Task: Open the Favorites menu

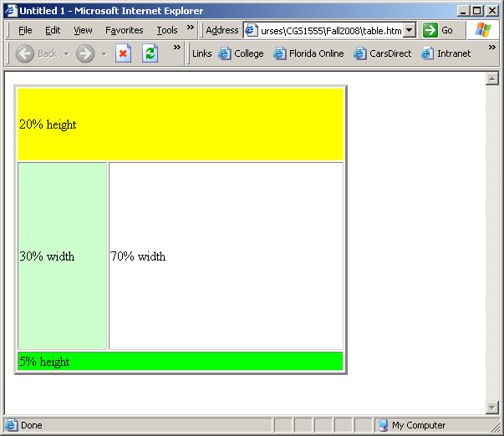Action: (124, 30)
